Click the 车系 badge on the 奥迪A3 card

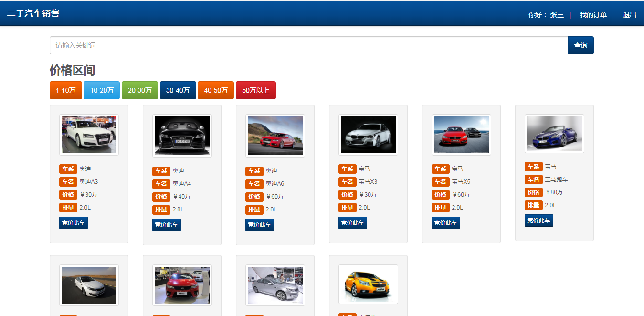pyautogui.click(x=68, y=169)
